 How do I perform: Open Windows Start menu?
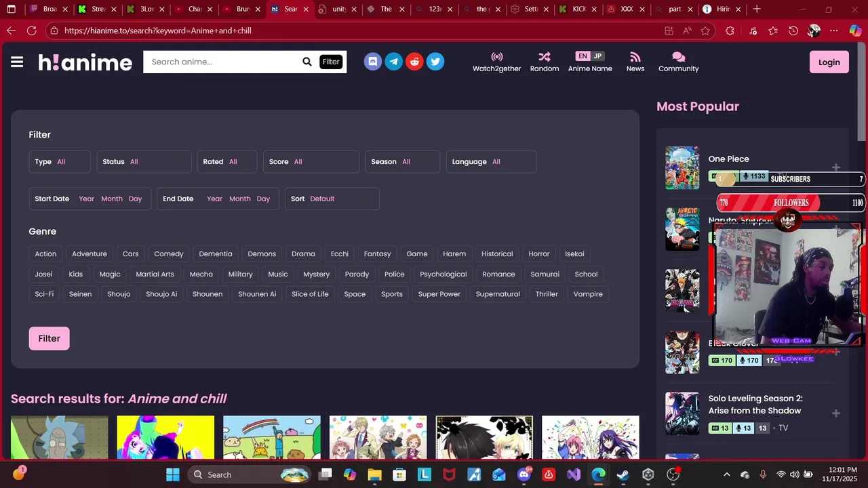tap(173, 474)
